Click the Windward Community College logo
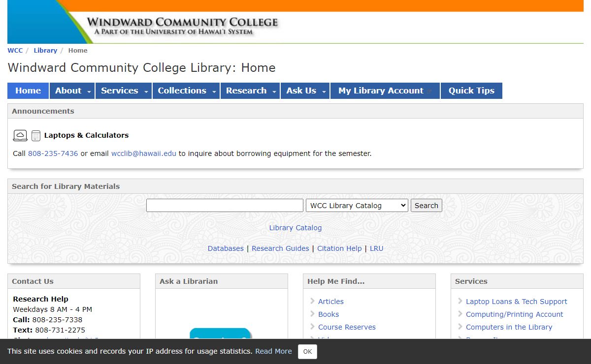 [x=182, y=26]
